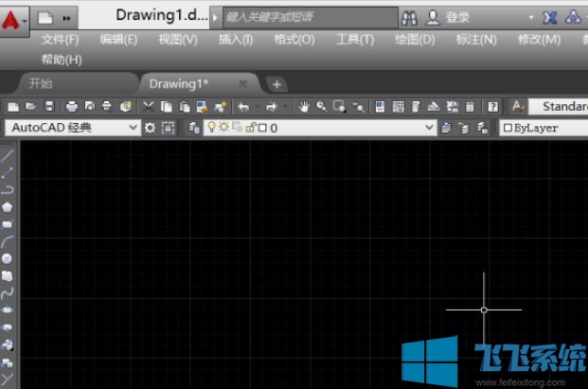Select the Circle draw tool
The width and height of the screenshot is (588, 389).
[x=8, y=257]
